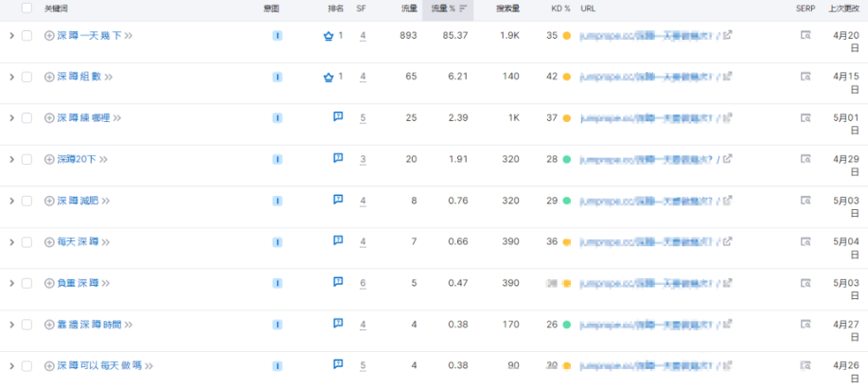Open external URL link for 深蹲組數 row

click(727, 77)
